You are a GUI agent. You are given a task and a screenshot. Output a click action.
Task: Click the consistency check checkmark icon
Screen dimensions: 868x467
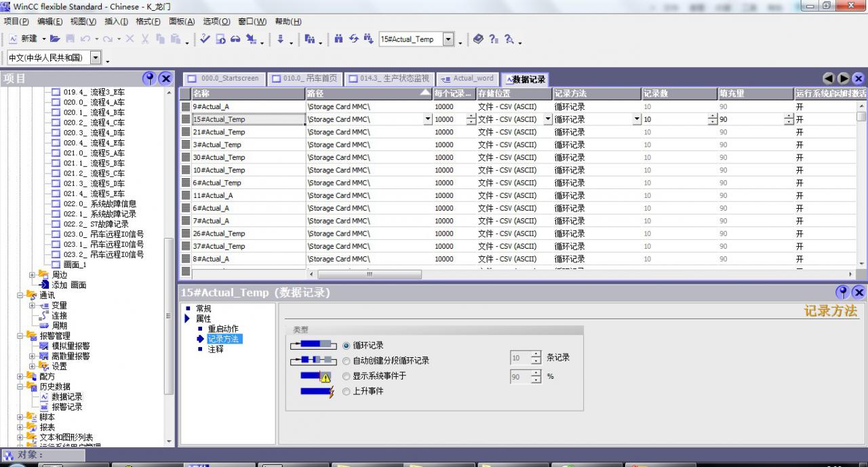pyautogui.click(x=205, y=39)
